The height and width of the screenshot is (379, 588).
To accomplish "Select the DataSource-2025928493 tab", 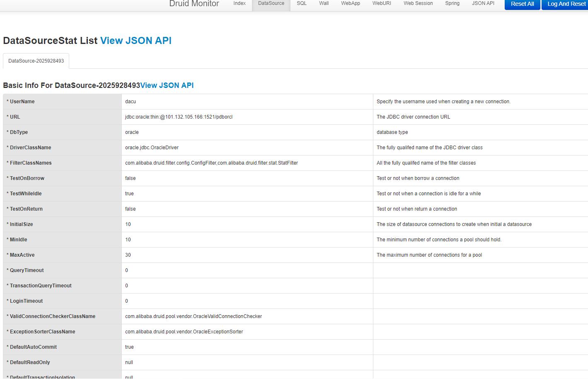I will [36, 61].
